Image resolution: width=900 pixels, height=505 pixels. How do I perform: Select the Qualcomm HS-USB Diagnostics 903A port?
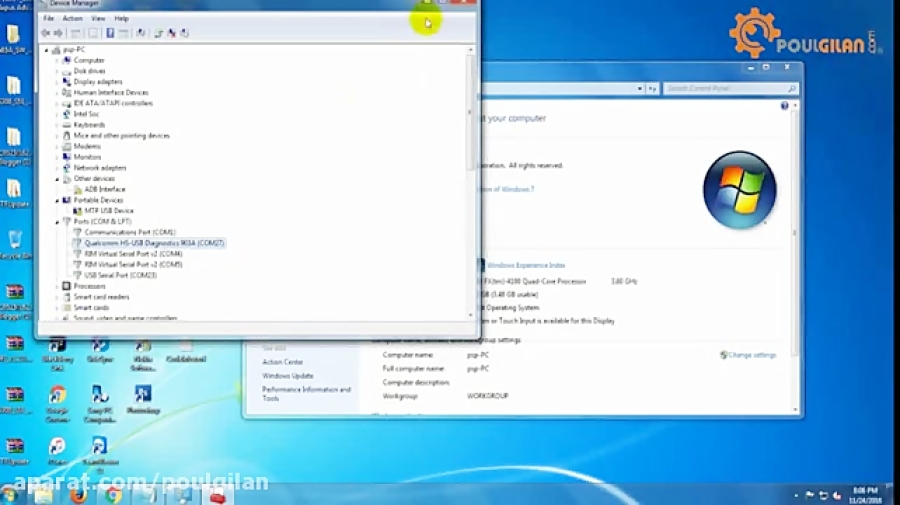(x=154, y=243)
